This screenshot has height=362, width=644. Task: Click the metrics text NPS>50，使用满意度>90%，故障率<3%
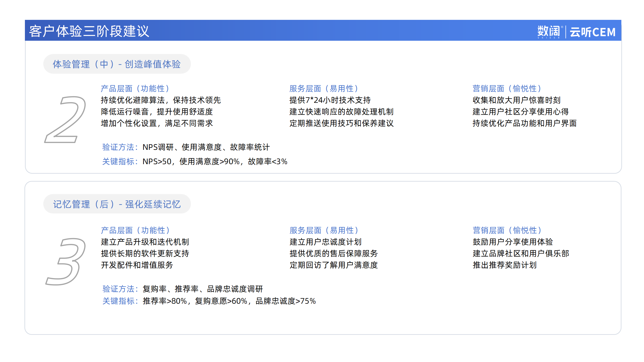(x=215, y=161)
